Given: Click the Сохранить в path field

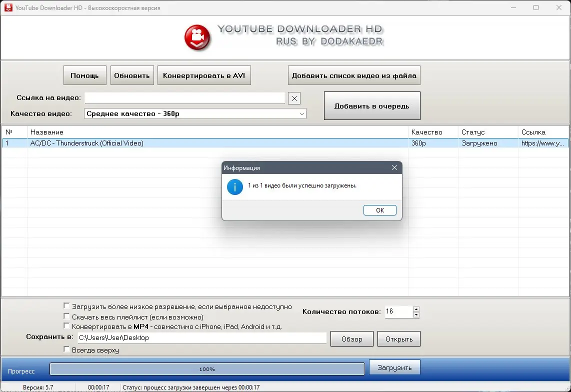Looking at the screenshot, I should [x=202, y=337].
